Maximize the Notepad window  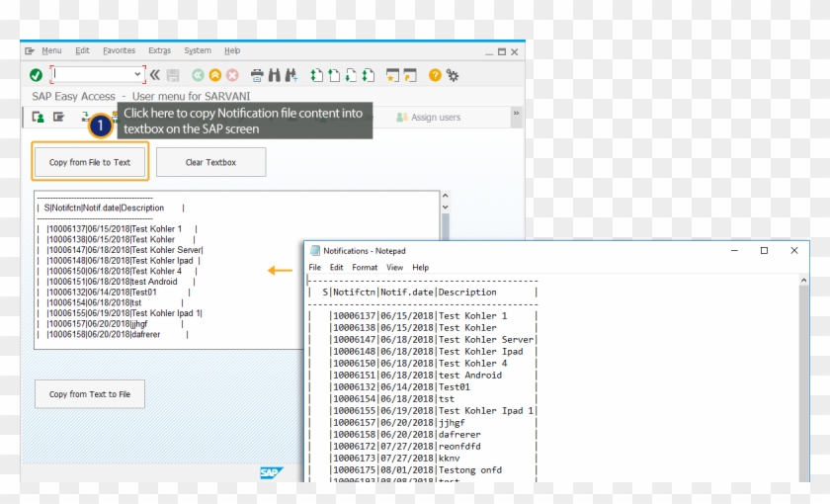click(x=764, y=250)
